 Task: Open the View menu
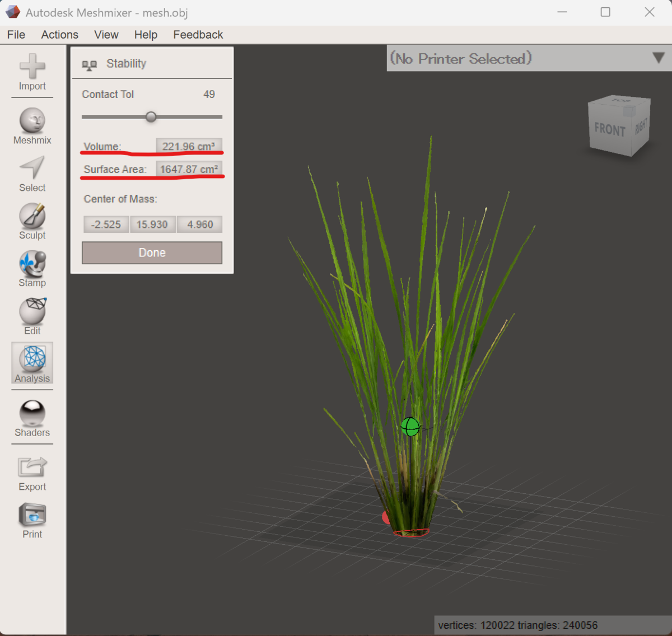(106, 35)
